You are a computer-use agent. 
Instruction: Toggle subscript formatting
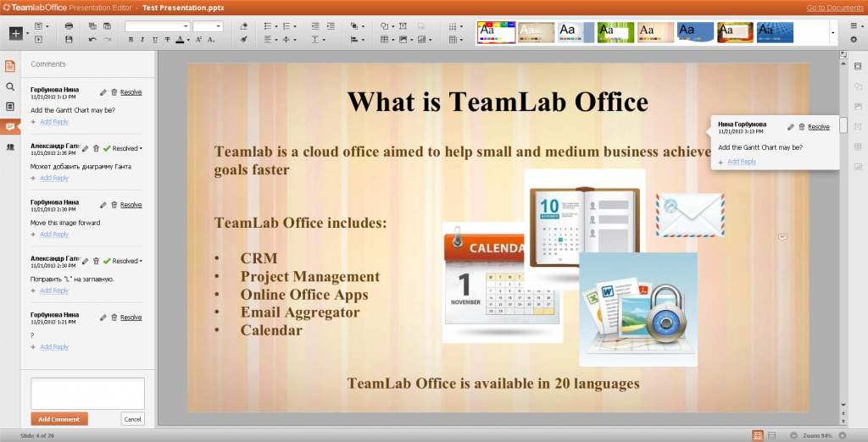pos(211,40)
